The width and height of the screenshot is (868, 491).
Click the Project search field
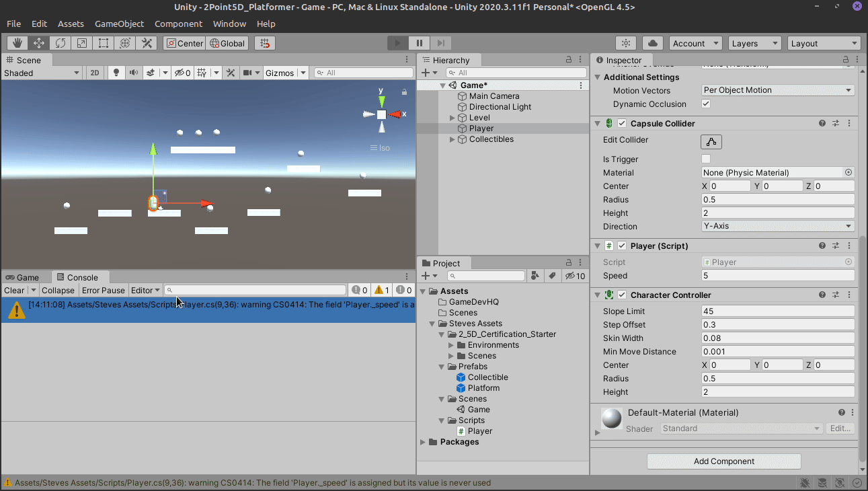point(486,276)
